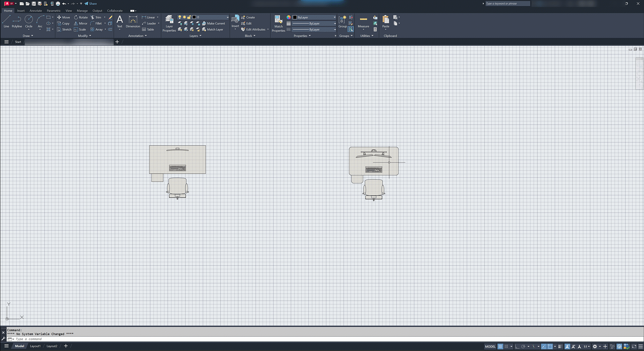Click the Dimension annotation tool
The height and width of the screenshot is (351, 644).
133,21
